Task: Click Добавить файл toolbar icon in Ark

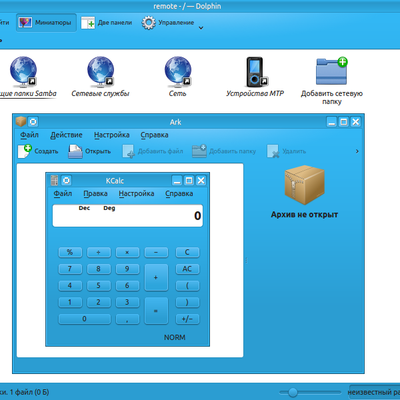Action: [x=128, y=151]
